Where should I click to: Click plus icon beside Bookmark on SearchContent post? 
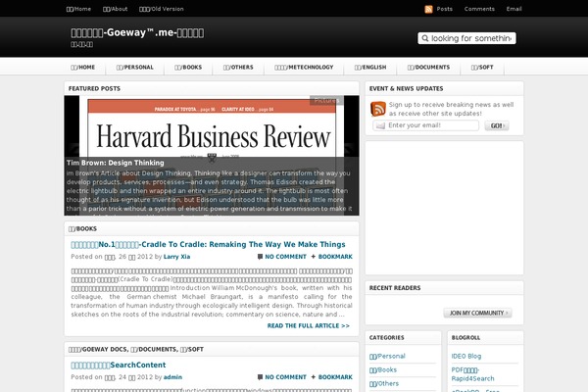[314, 377]
